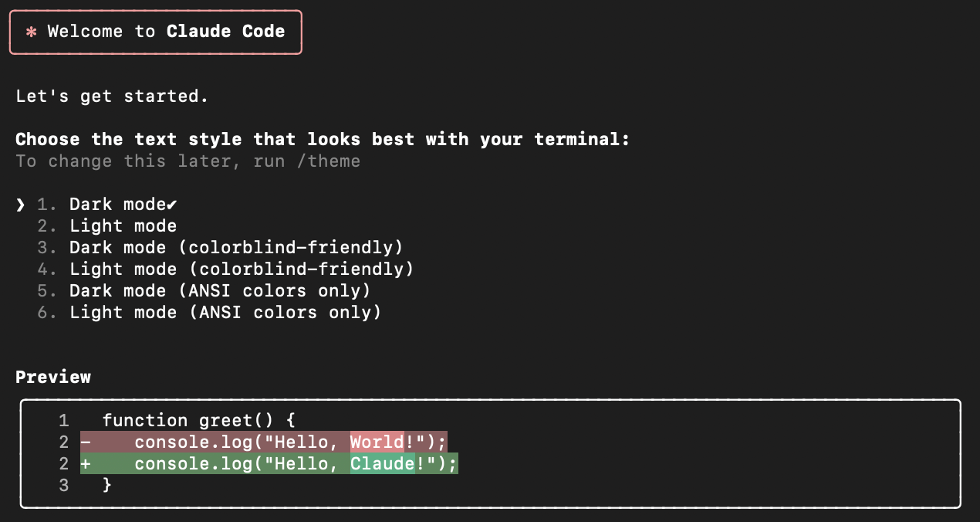The image size is (980, 522).
Task: Click line number 3 in the preview
Action: [x=63, y=486]
